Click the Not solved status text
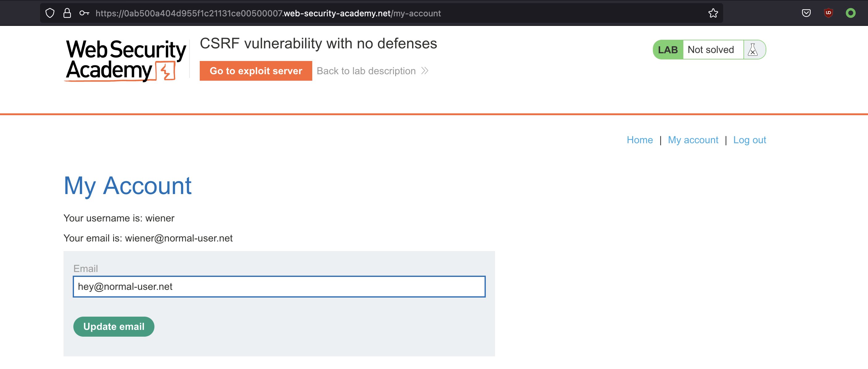The width and height of the screenshot is (868, 369). coord(710,50)
